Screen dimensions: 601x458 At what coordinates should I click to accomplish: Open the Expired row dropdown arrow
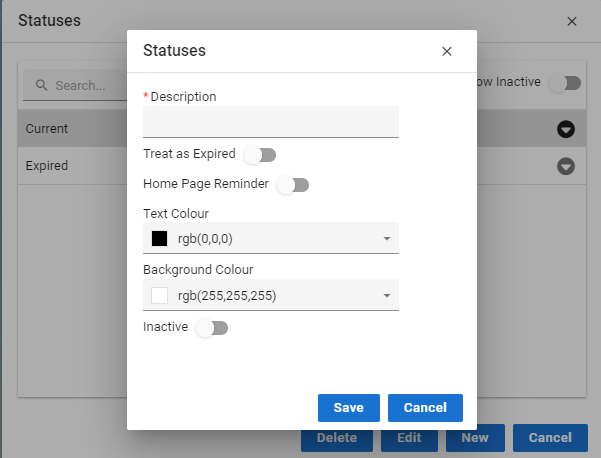566,166
